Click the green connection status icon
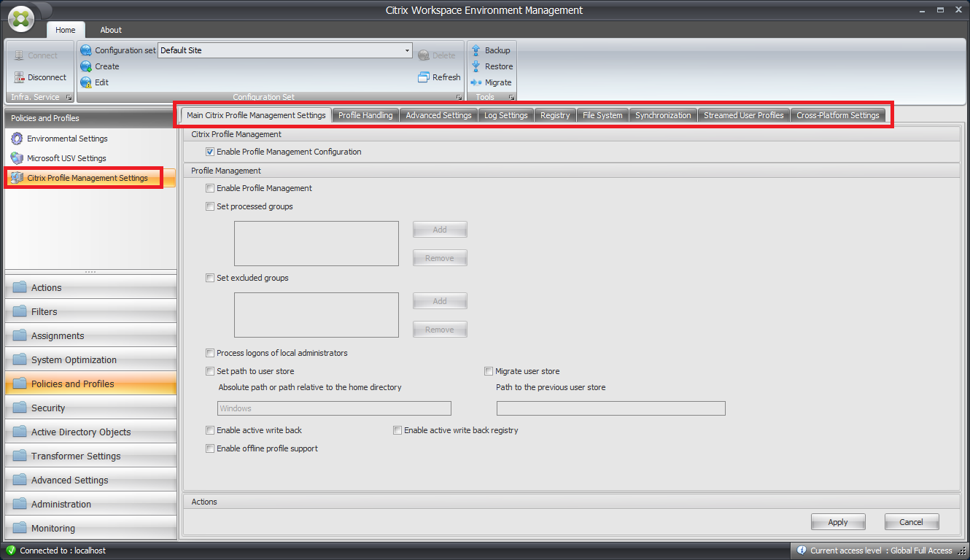The width and height of the screenshot is (970, 560). pyautogui.click(x=11, y=551)
